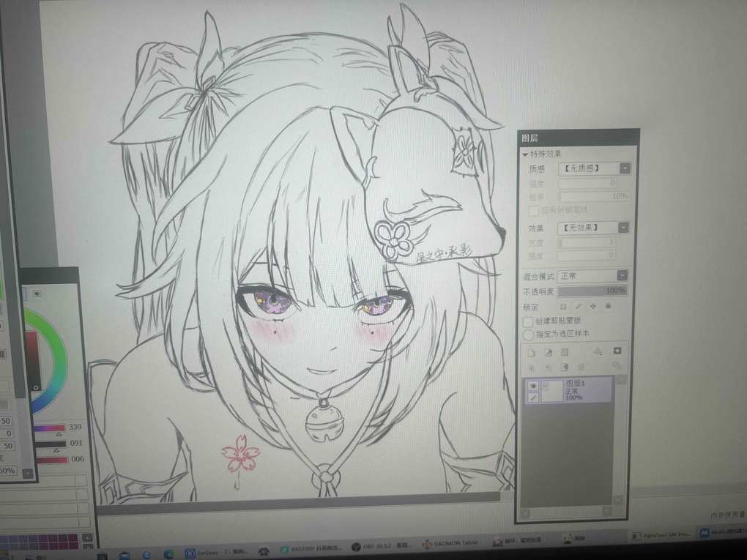Click lower icon beside the swatch palette

click(x=88, y=546)
